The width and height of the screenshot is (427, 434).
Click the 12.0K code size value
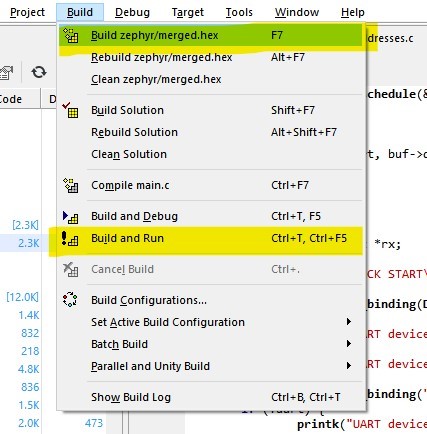coord(22,297)
